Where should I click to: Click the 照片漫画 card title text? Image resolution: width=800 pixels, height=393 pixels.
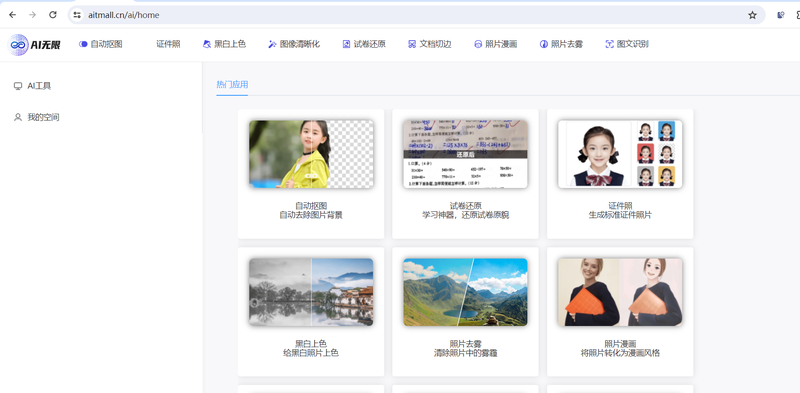pyautogui.click(x=620, y=343)
